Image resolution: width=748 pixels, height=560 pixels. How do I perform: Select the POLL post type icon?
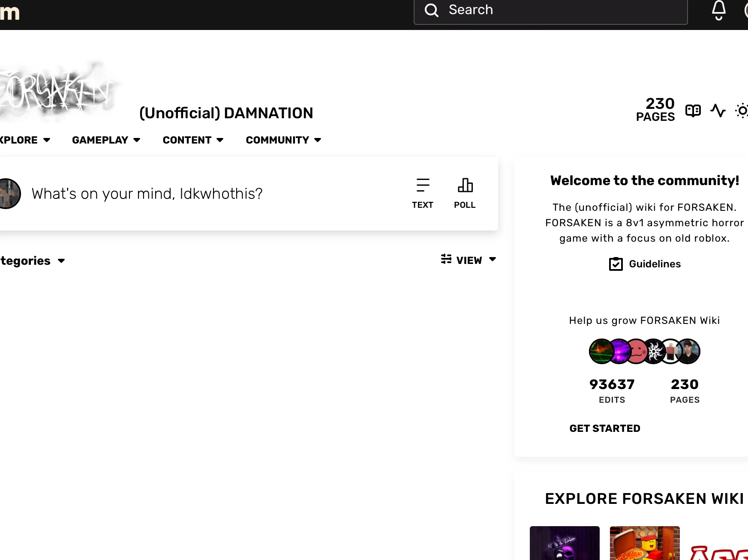(x=465, y=185)
